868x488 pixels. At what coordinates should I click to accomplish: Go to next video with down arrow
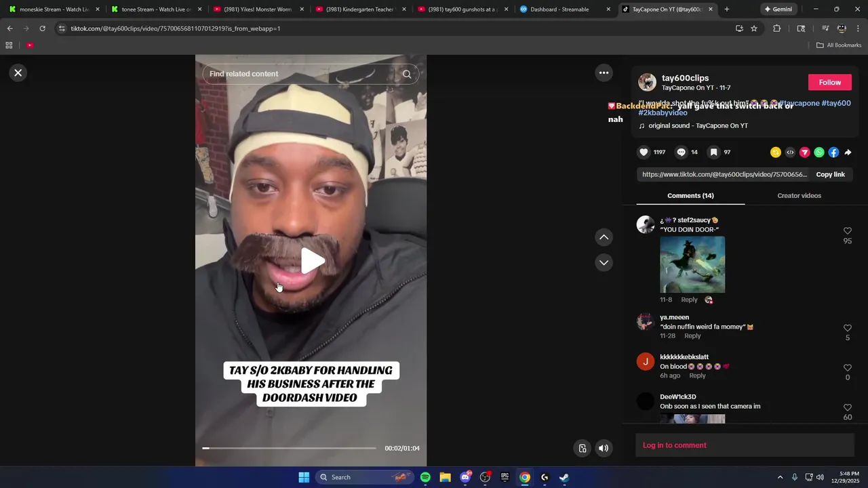(x=604, y=262)
